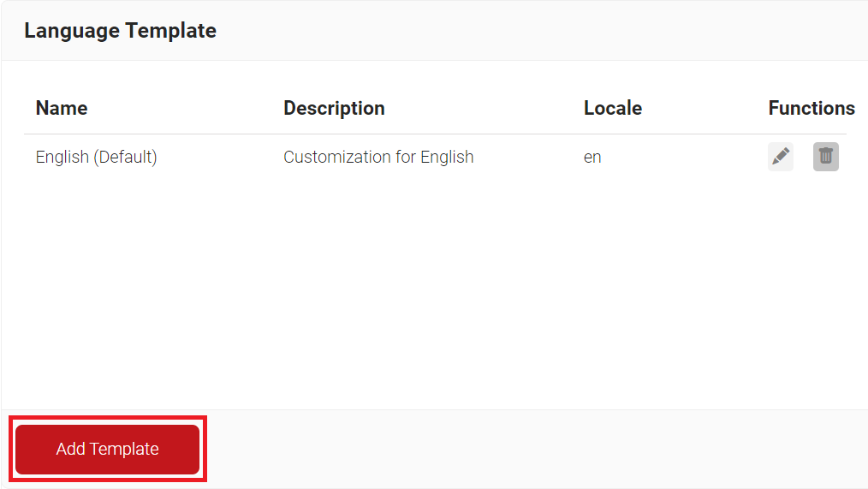Click the word 'Language' in the panel title
Viewport: 868px width, 489px height.
pos(72,31)
